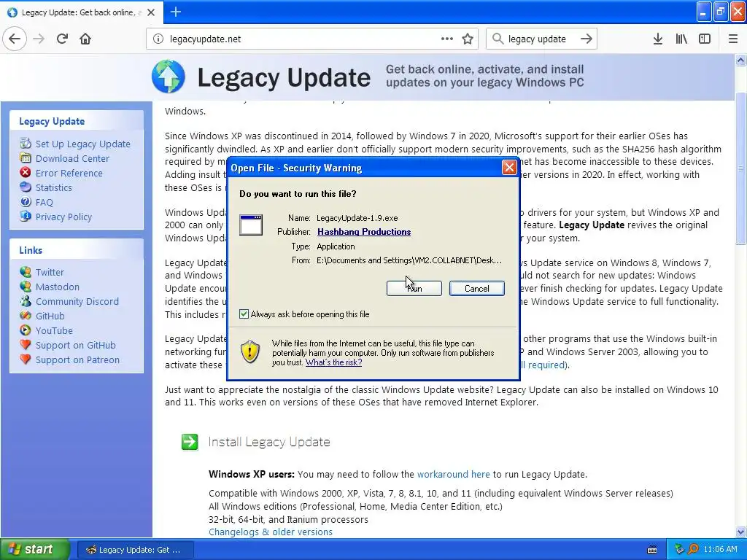Select the Legacy Update taskbar button
747x560 pixels.
point(135,550)
